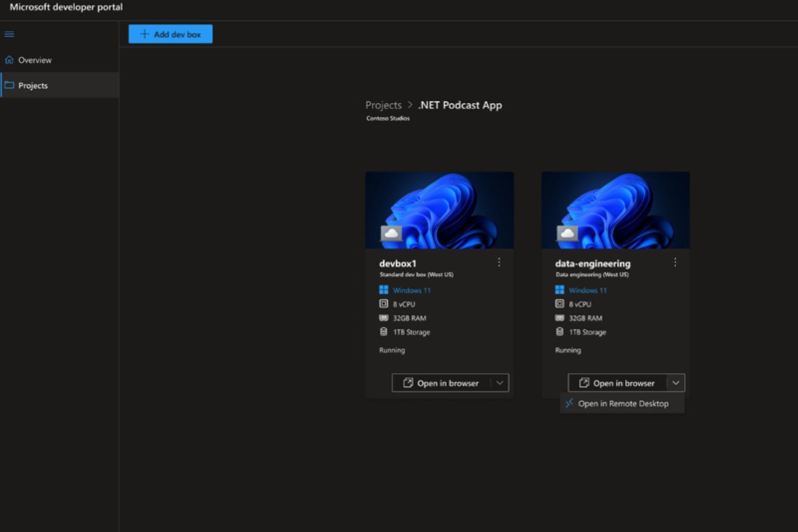
Task: Click Running status on devbox1
Action: (392, 350)
